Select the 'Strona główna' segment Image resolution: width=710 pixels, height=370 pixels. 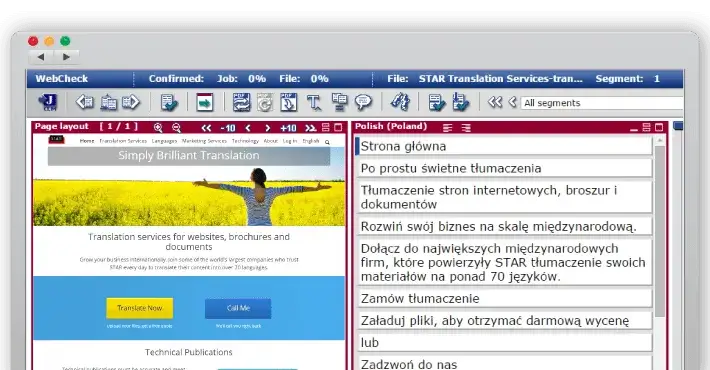[504, 146]
